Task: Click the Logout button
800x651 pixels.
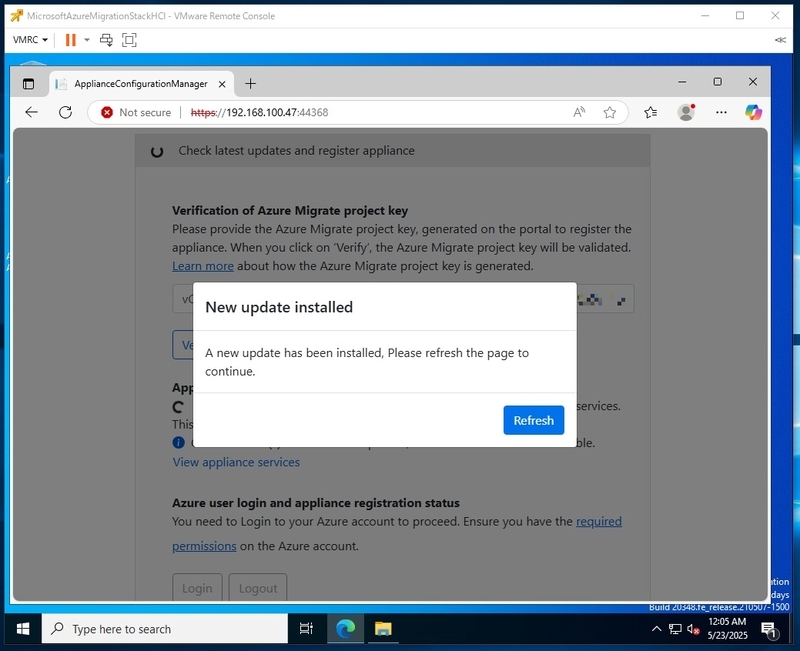Action: (258, 588)
